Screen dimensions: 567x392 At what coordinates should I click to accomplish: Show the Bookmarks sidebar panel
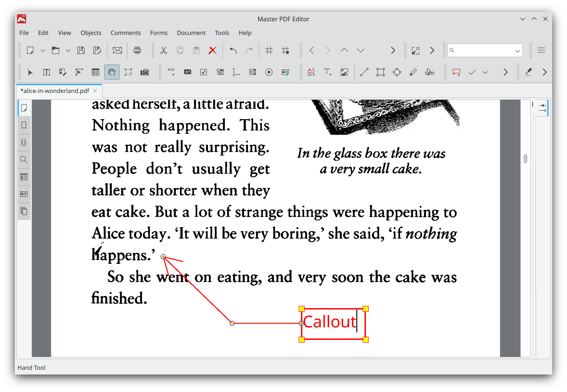coord(24,125)
